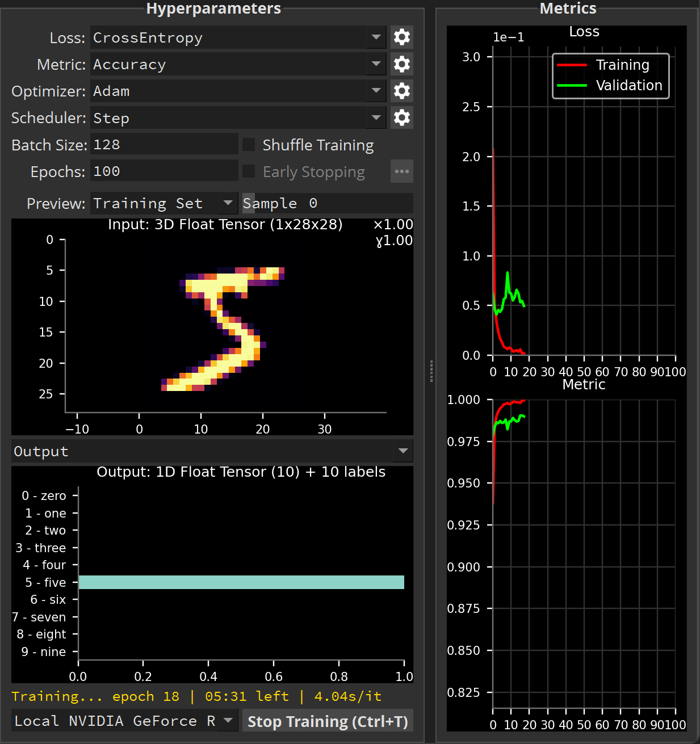Viewport: 700px width, 744px height.
Task: Click the '3 - three' output label
Action: pos(41,548)
